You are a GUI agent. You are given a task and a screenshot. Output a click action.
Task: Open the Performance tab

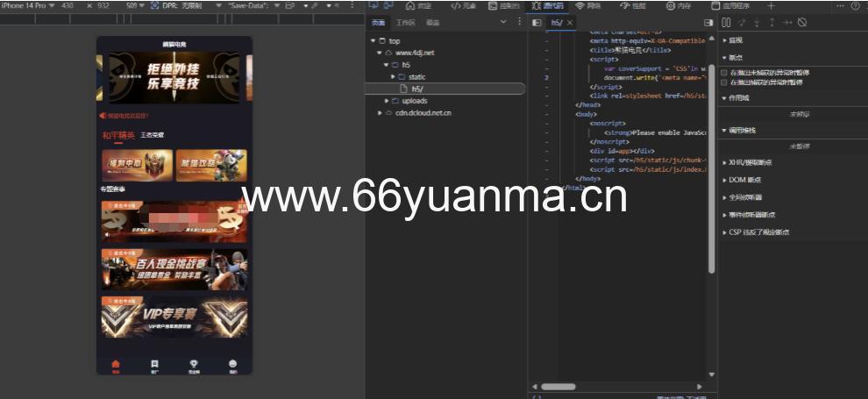point(633,5)
